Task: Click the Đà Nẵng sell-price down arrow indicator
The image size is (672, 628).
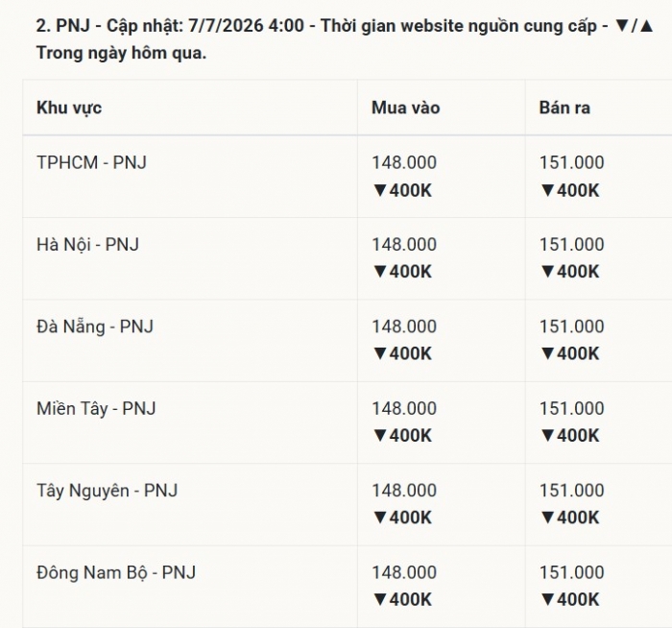Action: point(548,353)
